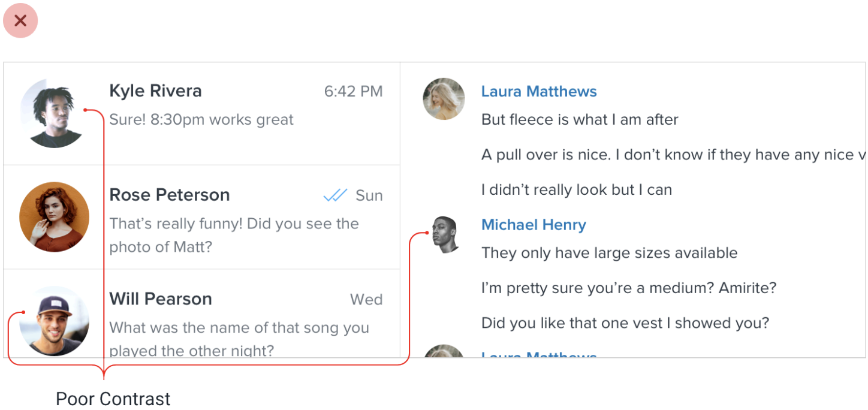Click 'But fleece is what I am after'
868x410 pixels.
pos(580,120)
